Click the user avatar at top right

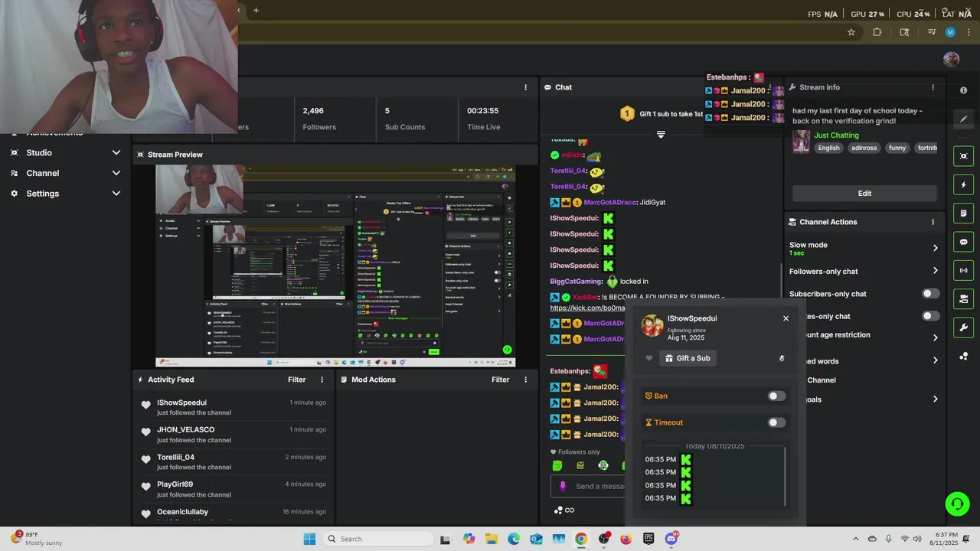click(x=952, y=60)
